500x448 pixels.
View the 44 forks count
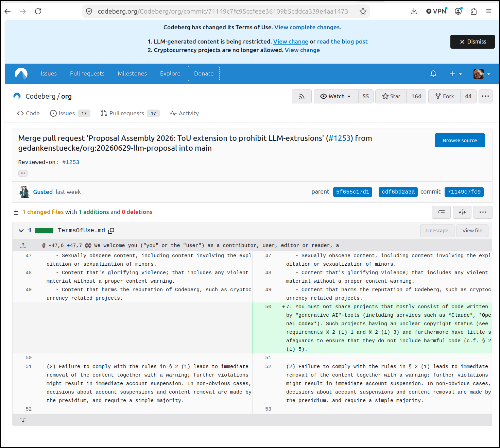pos(468,96)
